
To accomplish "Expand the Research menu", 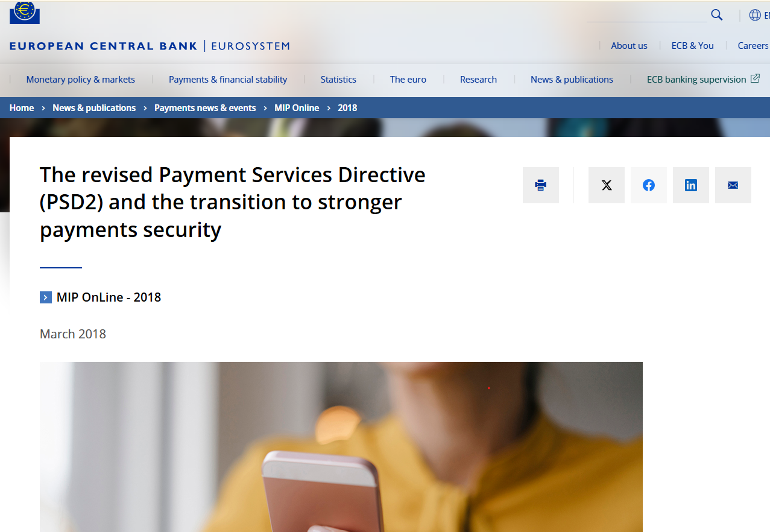I will pos(478,80).
